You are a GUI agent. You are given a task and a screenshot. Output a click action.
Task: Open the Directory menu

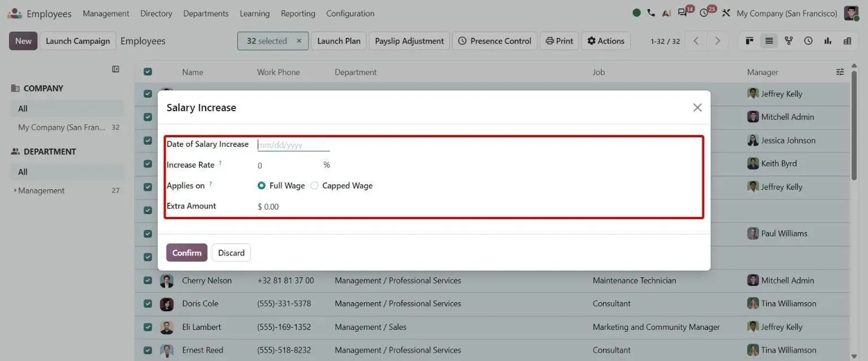coord(156,13)
